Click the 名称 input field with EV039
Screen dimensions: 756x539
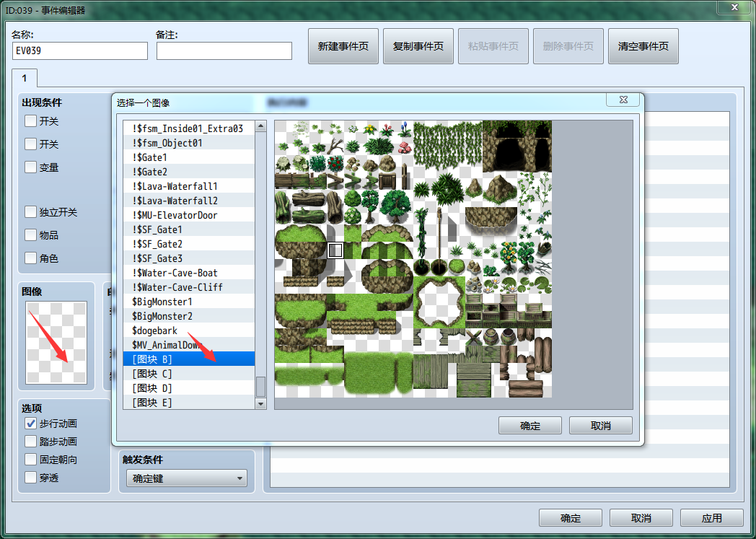80,51
